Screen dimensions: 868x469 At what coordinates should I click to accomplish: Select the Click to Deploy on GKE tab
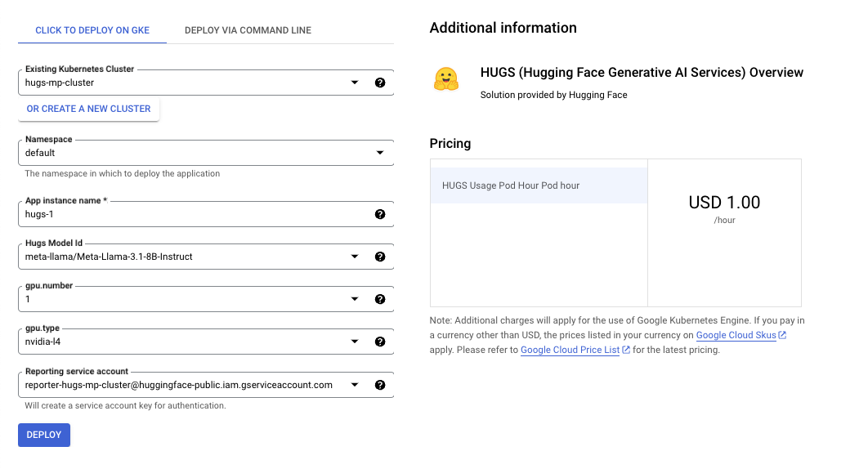[x=92, y=30]
